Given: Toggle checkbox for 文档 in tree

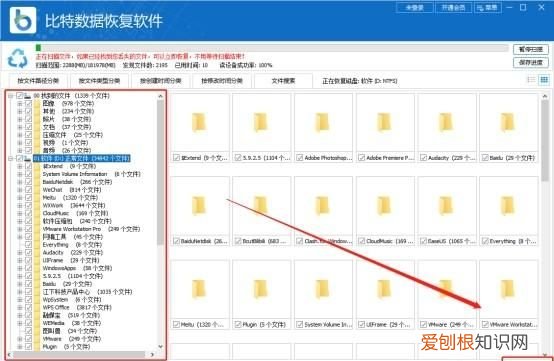Looking at the screenshot, I should coord(29,127).
